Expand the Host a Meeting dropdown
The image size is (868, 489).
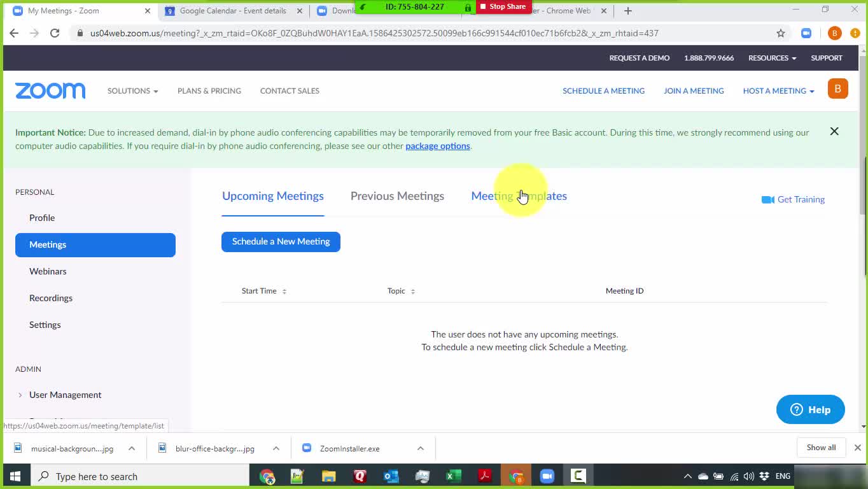(x=778, y=91)
